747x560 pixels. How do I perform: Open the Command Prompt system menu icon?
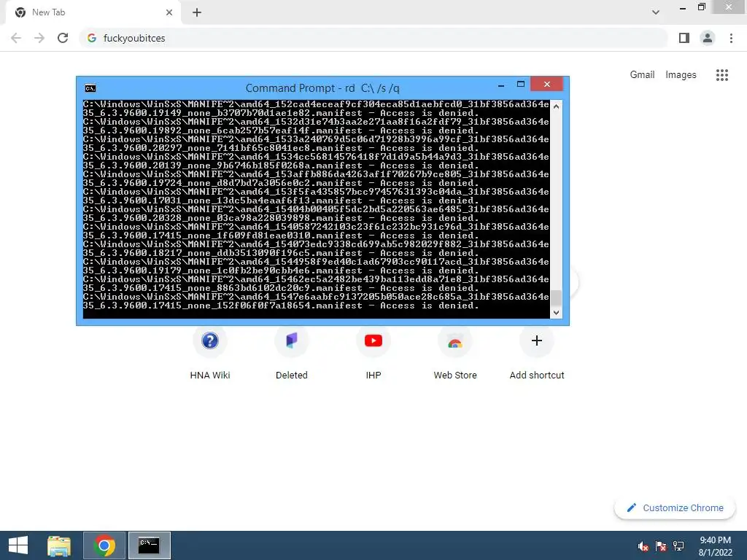coord(90,88)
